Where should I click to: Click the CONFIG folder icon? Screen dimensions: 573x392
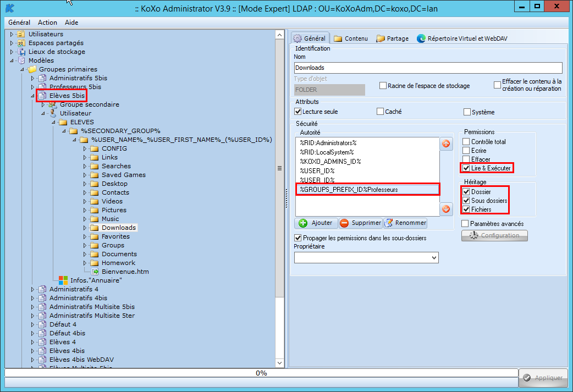click(x=95, y=148)
